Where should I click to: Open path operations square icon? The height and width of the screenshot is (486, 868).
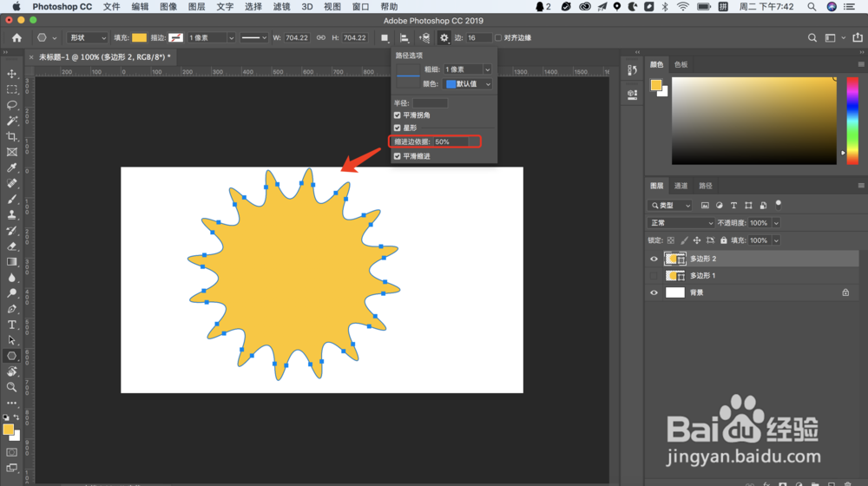click(x=385, y=37)
